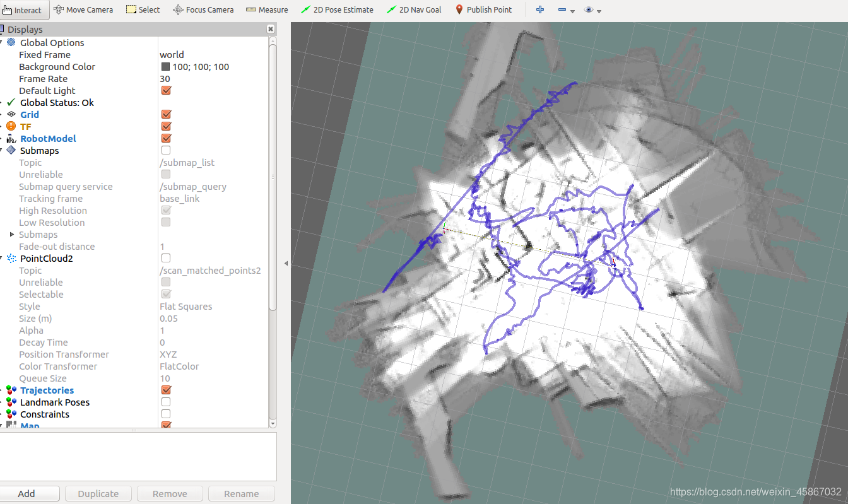
Task: Click the Global Options gear icon
Action: (x=11, y=42)
